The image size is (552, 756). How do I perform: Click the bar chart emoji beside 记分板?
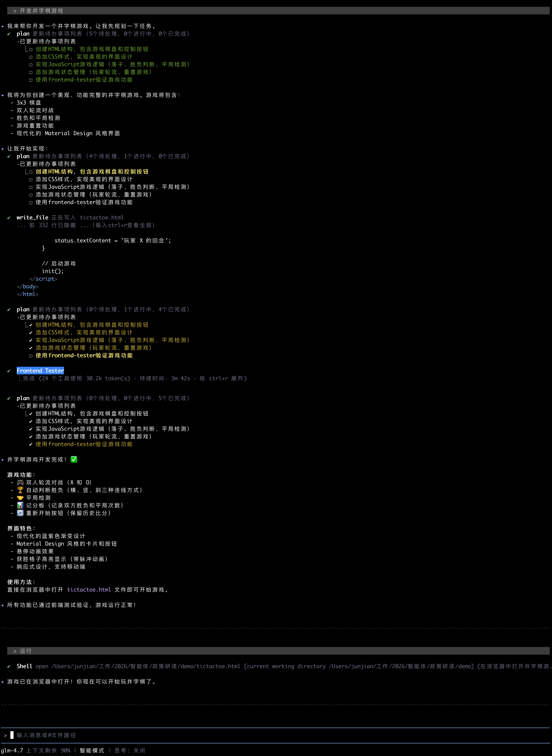tap(20, 506)
